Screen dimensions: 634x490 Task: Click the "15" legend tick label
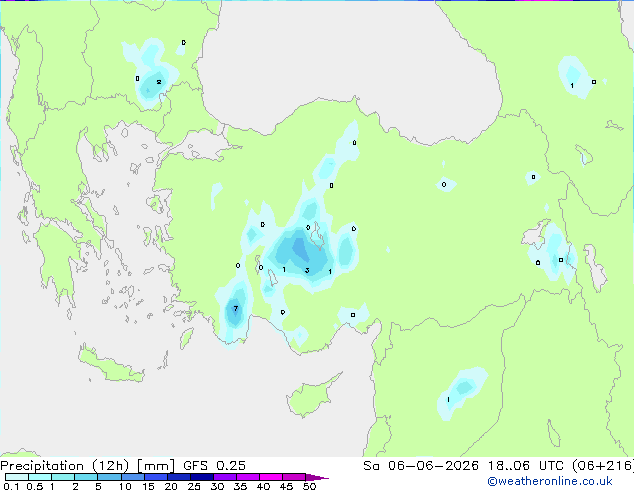click(148, 486)
